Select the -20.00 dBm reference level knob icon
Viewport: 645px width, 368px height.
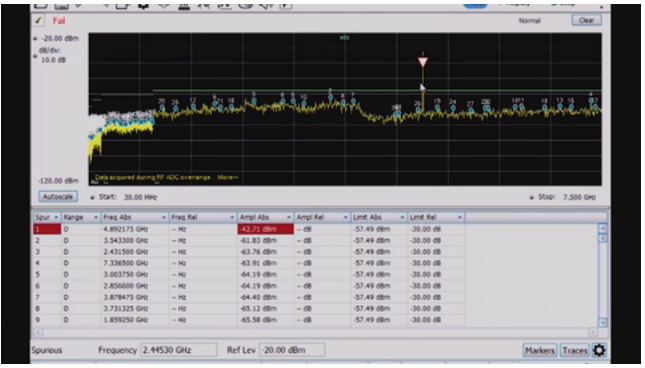pyautogui.click(x=35, y=38)
